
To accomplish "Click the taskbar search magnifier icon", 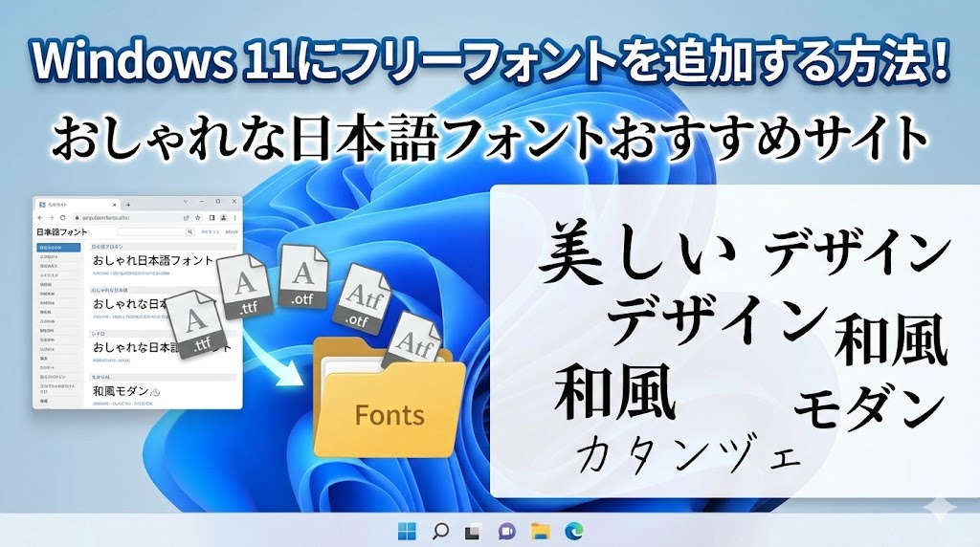I will pyautogui.click(x=440, y=531).
